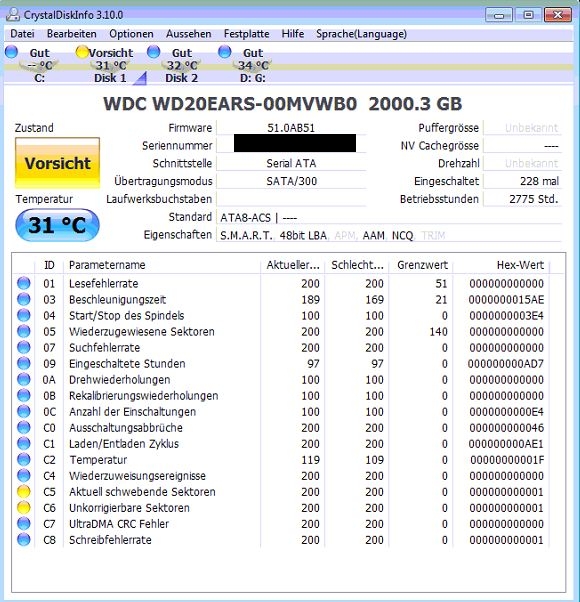Image resolution: width=580 pixels, height=602 pixels.
Task: Click the Betriebsstunden field 2775 Std.
Action: point(522,199)
